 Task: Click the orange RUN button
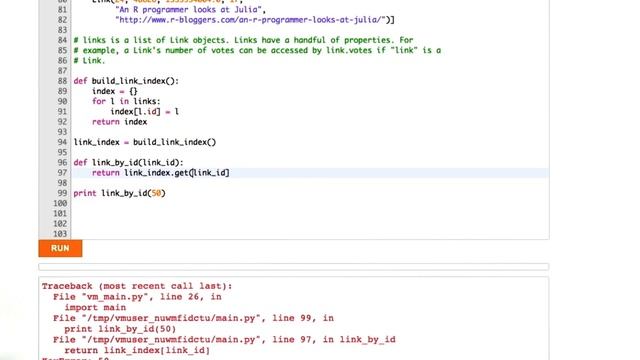pyautogui.click(x=60, y=248)
